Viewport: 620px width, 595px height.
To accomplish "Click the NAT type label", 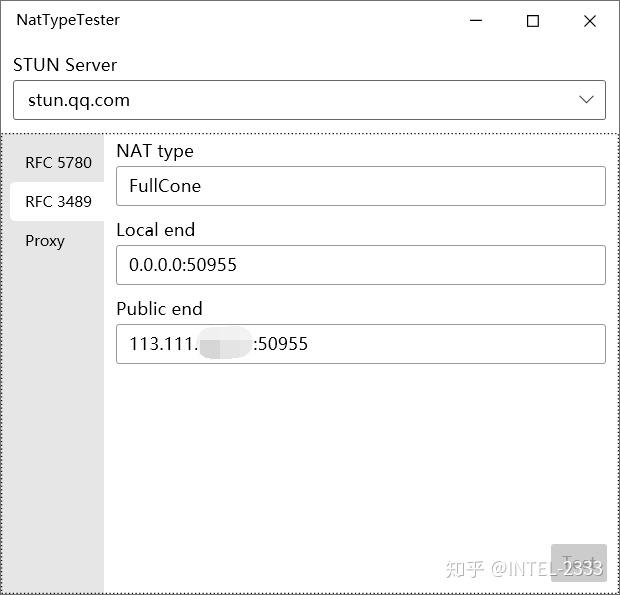I will [155, 151].
